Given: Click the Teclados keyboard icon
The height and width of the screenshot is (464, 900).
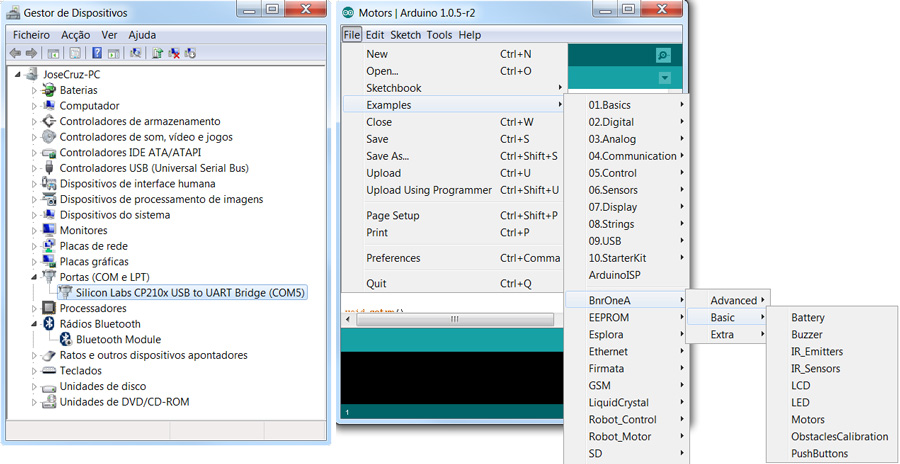Looking at the screenshot, I should [x=50, y=371].
